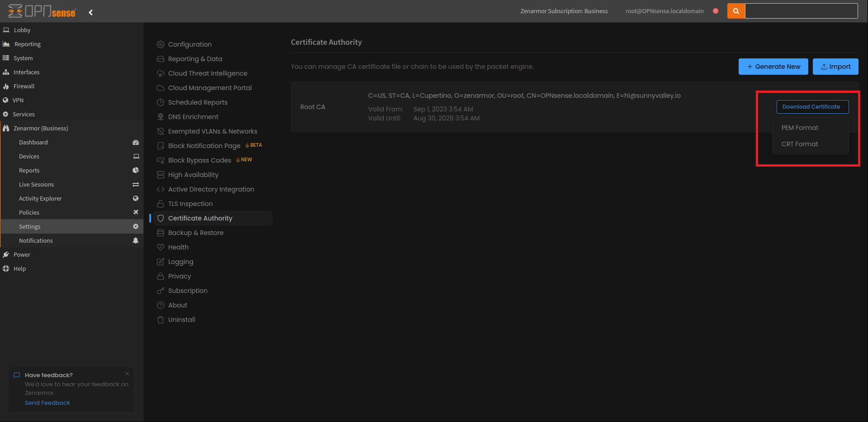Click the dashboard gauge icon beside Dashboard

click(x=136, y=142)
